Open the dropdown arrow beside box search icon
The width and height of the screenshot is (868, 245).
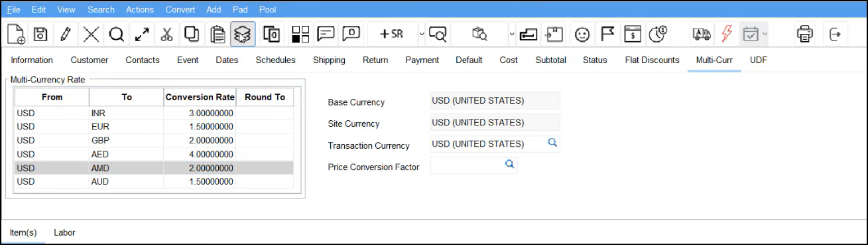(x=512, y=34)
